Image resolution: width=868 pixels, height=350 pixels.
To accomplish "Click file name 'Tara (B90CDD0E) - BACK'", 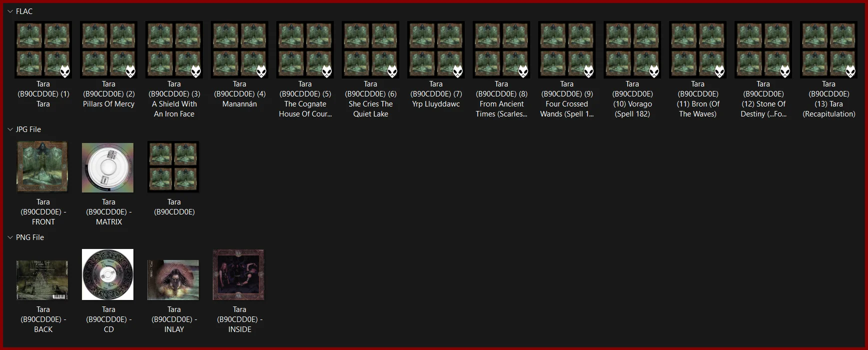I will click(x=43, y=319).
